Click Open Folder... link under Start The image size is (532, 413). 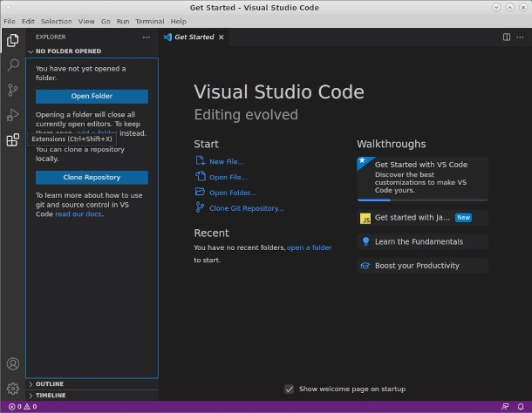(232, 193)
